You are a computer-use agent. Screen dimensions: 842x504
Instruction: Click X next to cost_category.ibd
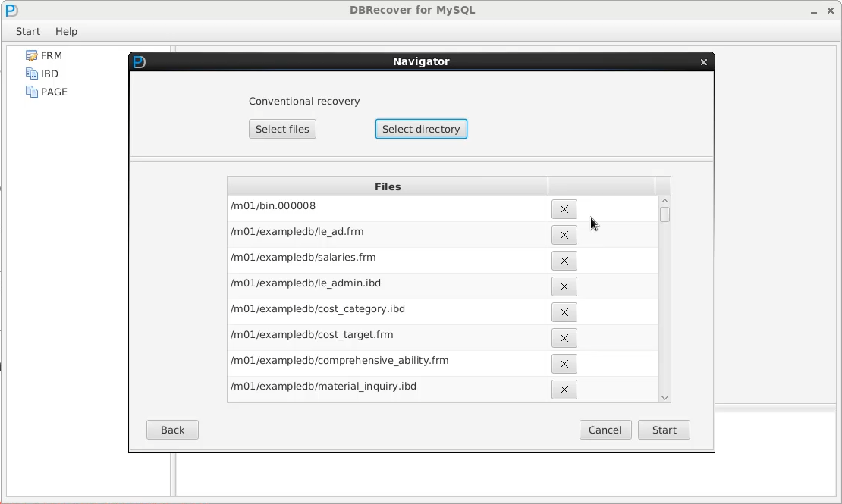pyautogui.click(x=564, y=312)
